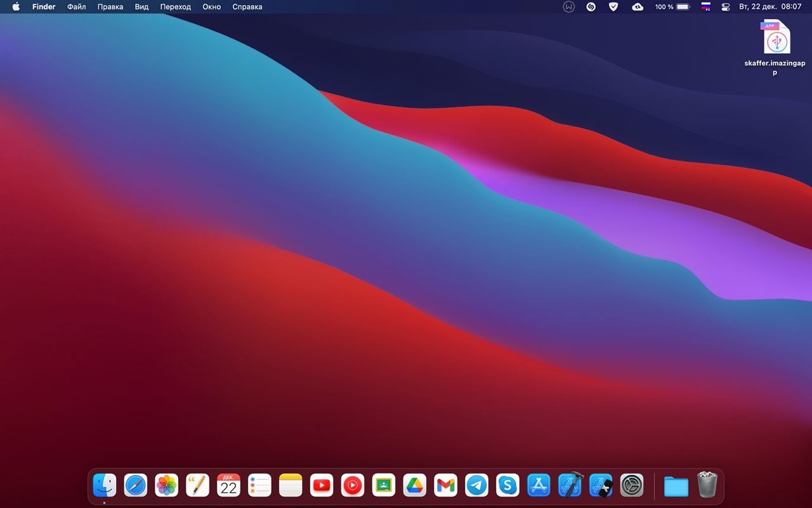Launch YouTube Music from the Dock
This screenshot has width=812, height=508.
coord(353,486)
